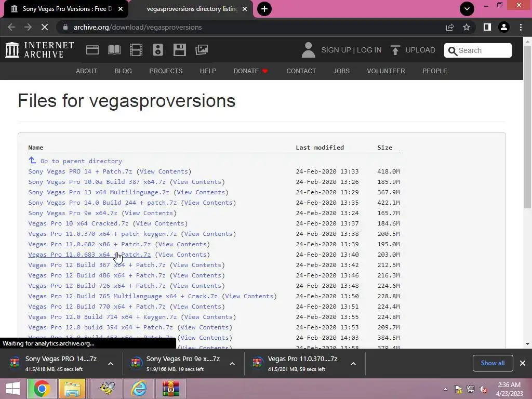Click the UPLOAD link text
This screenshot has width=532, height=399.
420,50
